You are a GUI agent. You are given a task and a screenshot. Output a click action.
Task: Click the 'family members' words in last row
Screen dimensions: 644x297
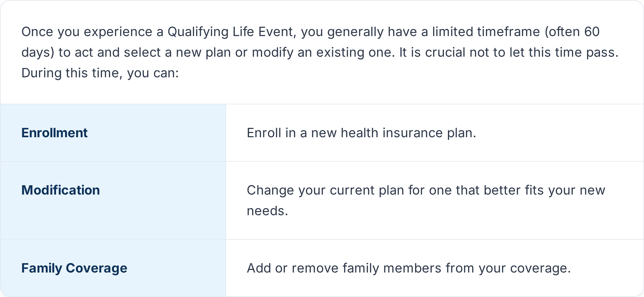tap(392, 268)
